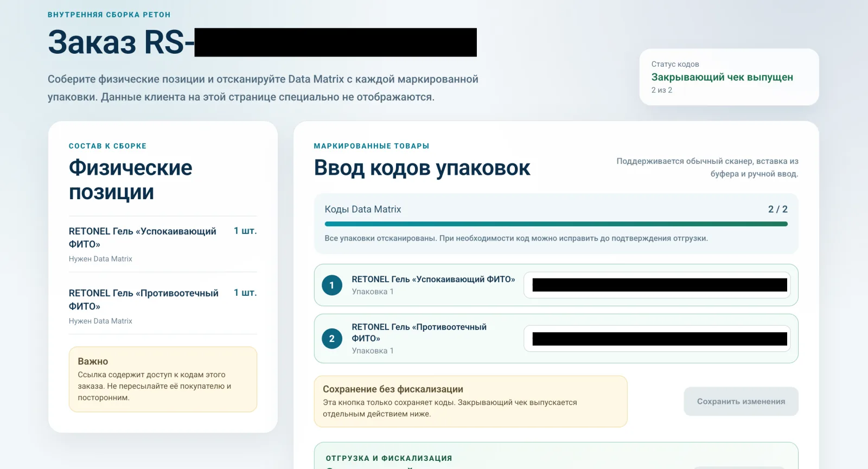The width and height of the screenshot is (868, 469).
Task: Click the Важно warning title
Action: pyautogui.click(x=93, y=362)
